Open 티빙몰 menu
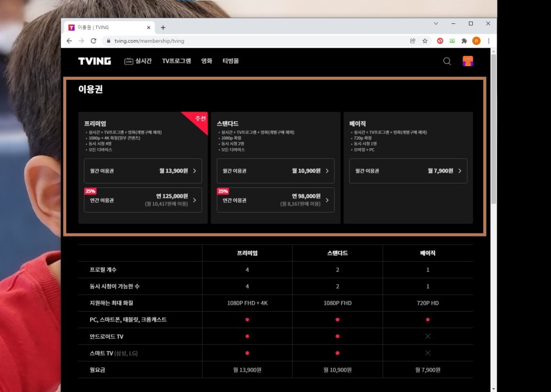 point(230,61)
